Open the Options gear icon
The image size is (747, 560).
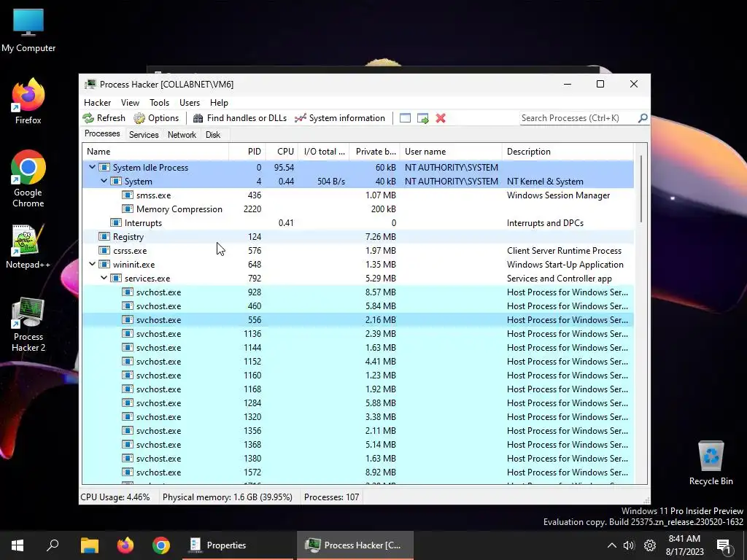[x=139, y=118]
